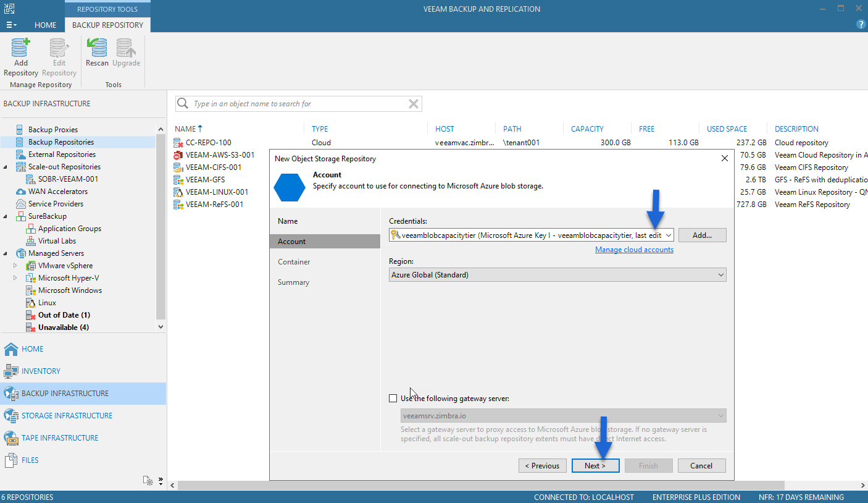Open the Credentials dropdown
The height and width of the screenshot is (503, 868).
tap(669, 235)
